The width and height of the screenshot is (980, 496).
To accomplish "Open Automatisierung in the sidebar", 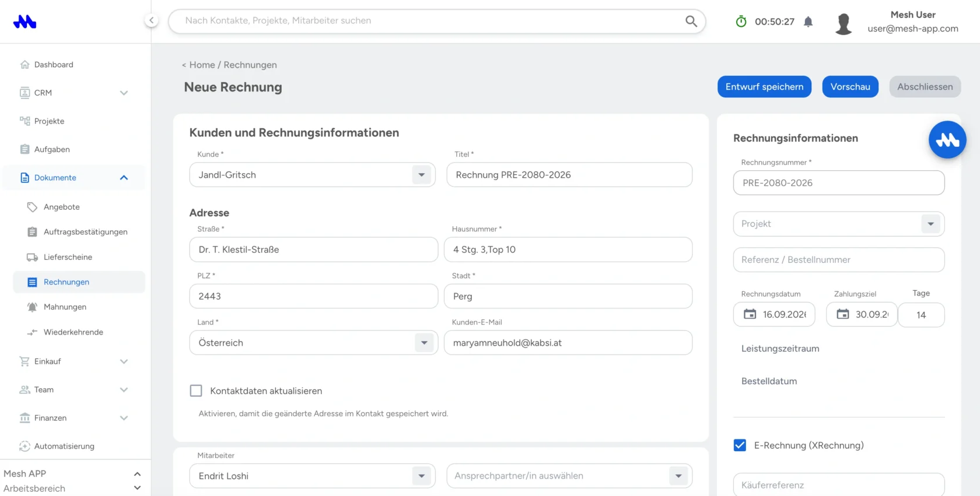I will [64, 446].
